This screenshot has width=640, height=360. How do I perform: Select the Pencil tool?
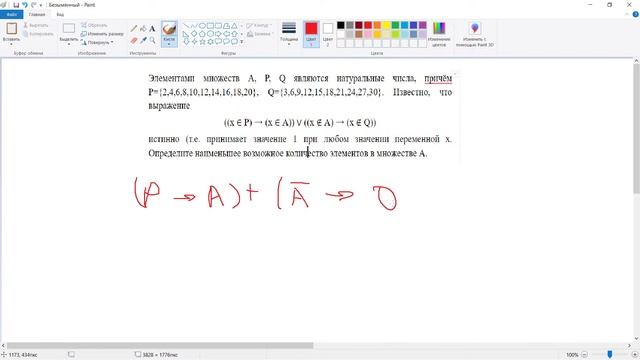(134, 29)
